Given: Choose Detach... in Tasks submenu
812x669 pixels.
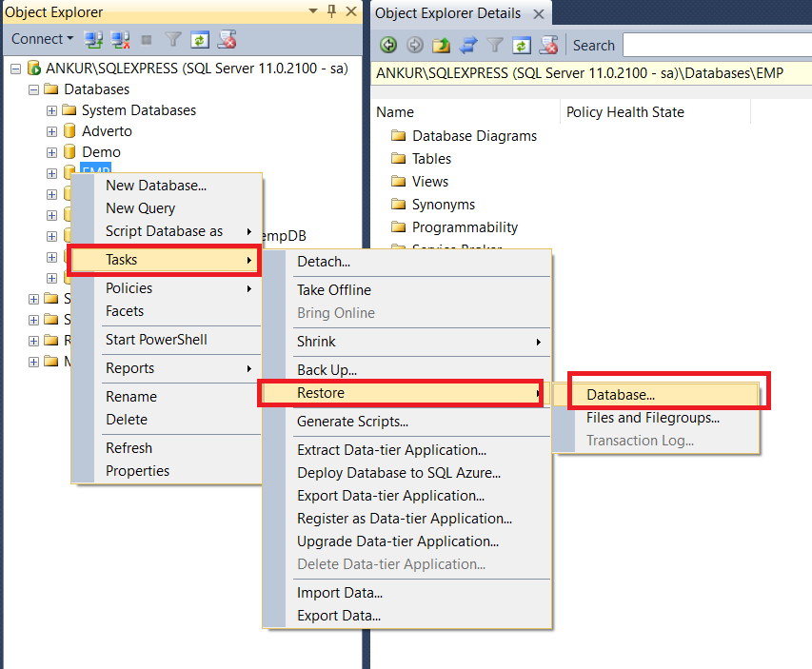Looking at the screenshot, I should [x=407, y=262].
